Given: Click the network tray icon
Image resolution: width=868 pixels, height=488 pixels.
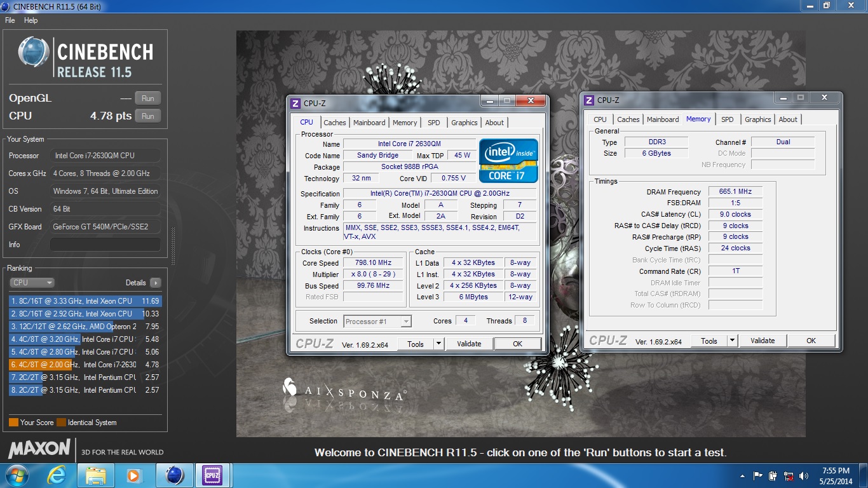Looking at the screenshot, I should (x=789, y=475).
